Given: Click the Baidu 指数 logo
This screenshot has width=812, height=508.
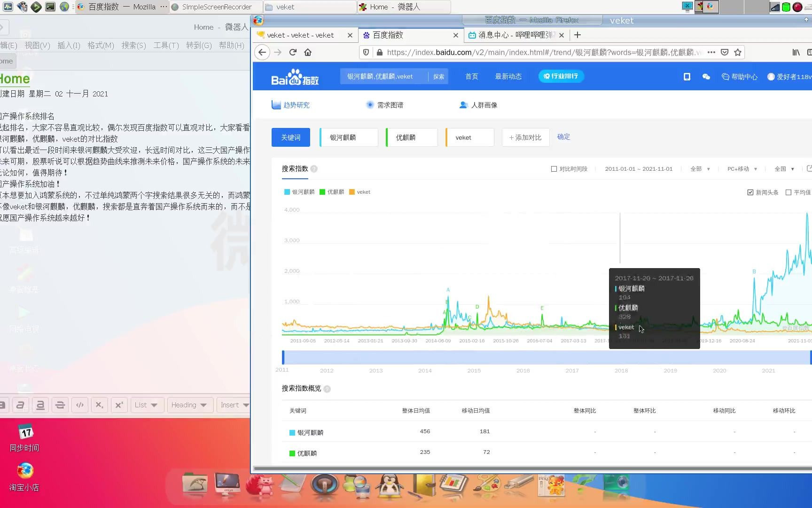Looking at the screenshot, I should point(295,77).
